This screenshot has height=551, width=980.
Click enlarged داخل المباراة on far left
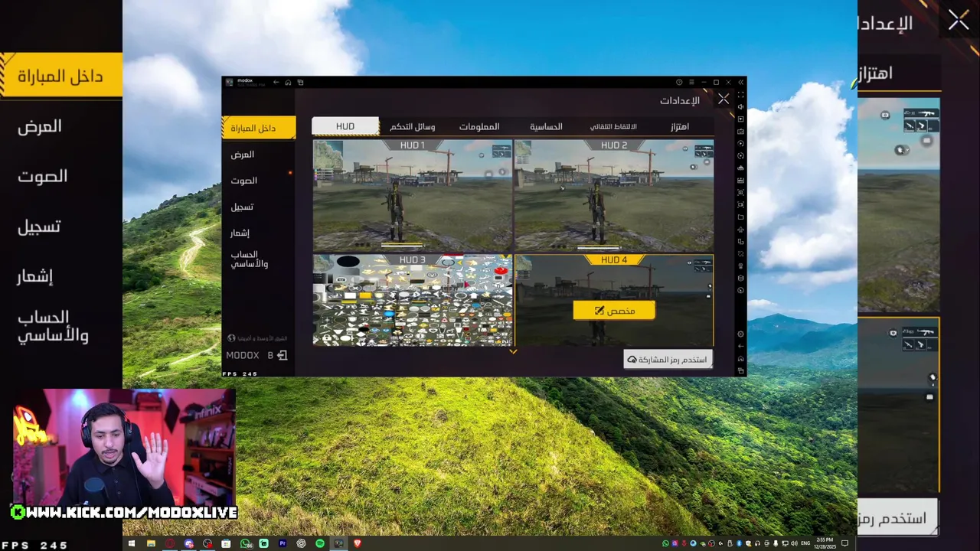(61, 76)
